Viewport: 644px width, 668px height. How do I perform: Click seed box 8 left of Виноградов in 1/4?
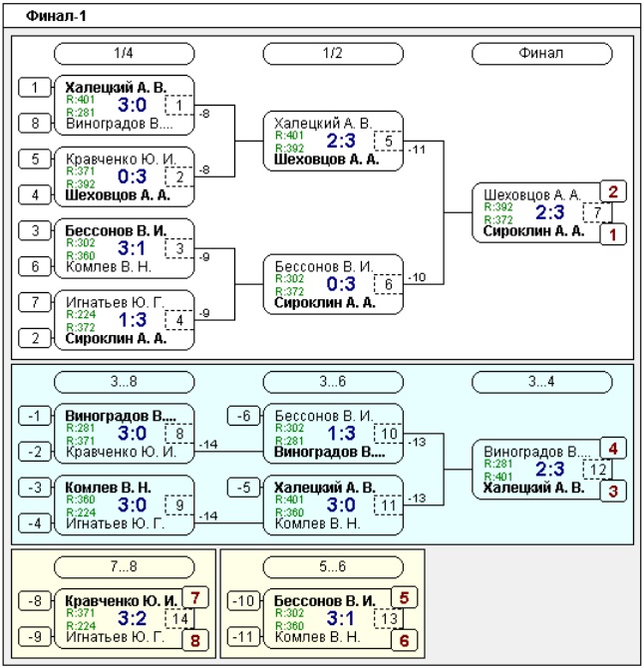(x=35, y=123)
